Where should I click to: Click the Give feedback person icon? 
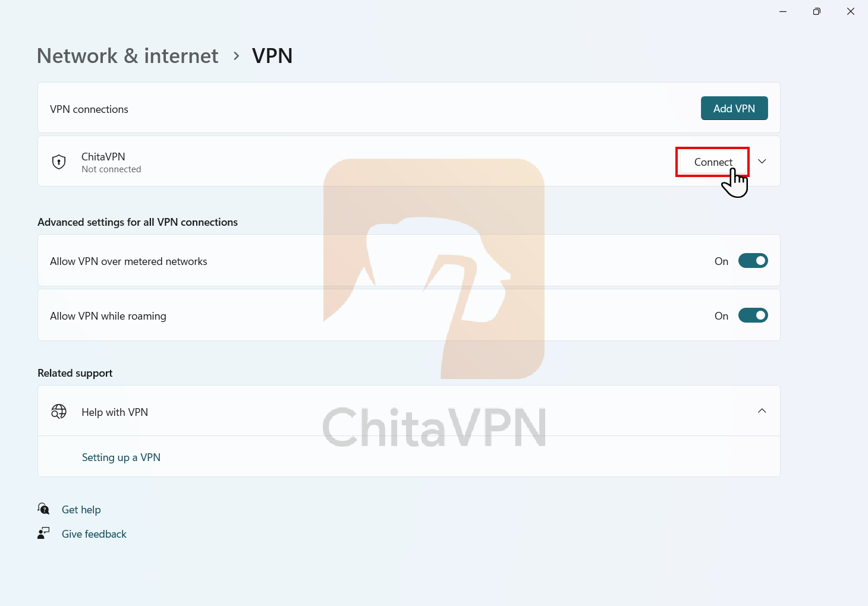point(43,534)
